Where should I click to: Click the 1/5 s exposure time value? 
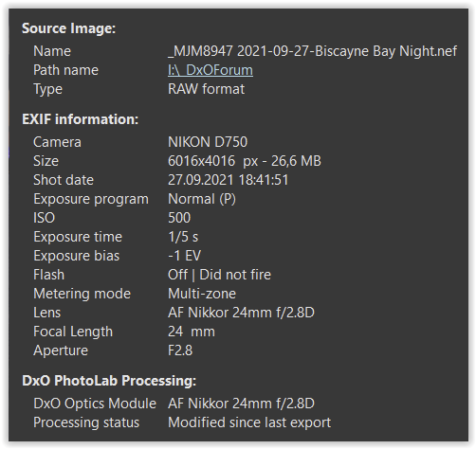click(x=183, y=237)
